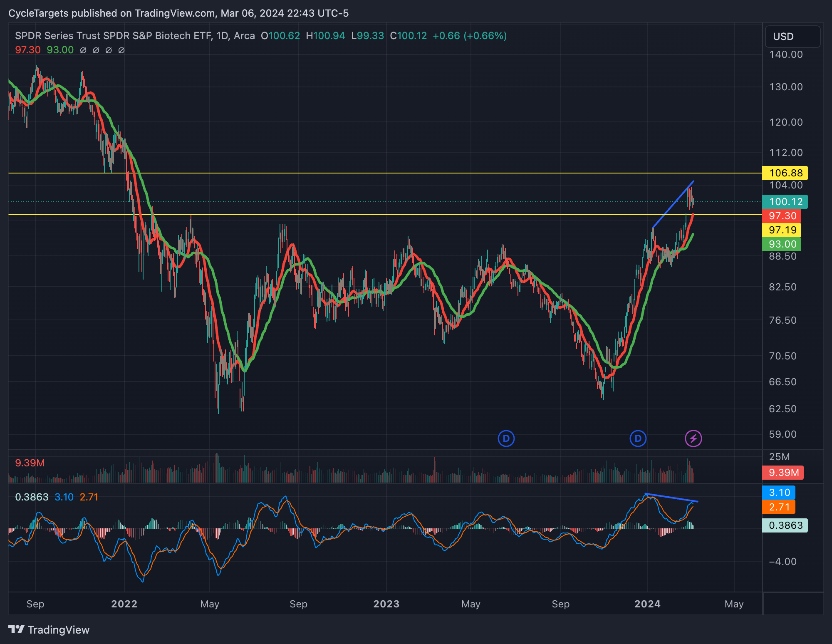Click the red 97.30 moving average legend value
This screenshot has width=832, height=644.
pos(28,50)
